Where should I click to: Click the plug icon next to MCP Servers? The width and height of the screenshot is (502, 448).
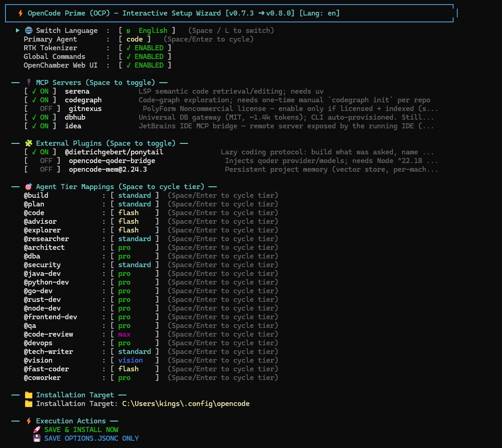click(x=29, y=82)
